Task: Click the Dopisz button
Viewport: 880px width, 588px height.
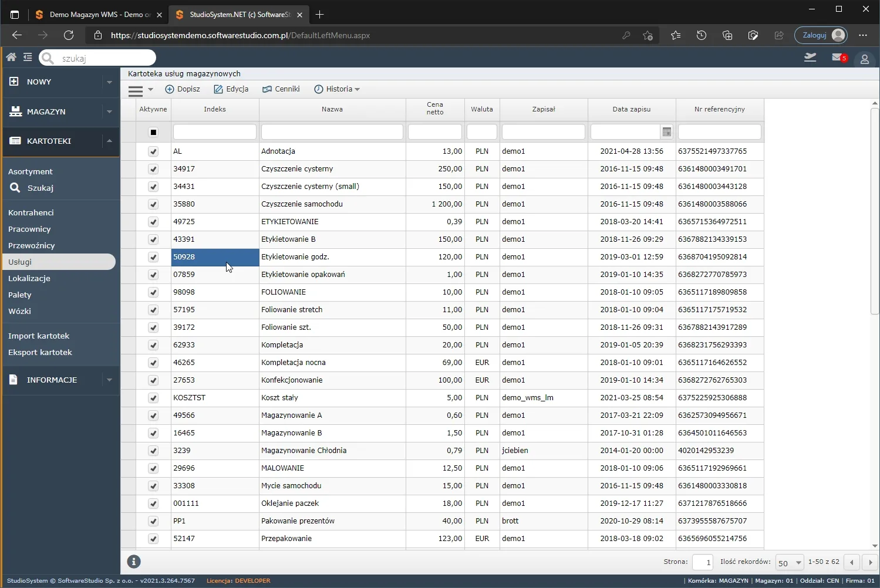Action: pyautogui.click(x=183, y=89)
